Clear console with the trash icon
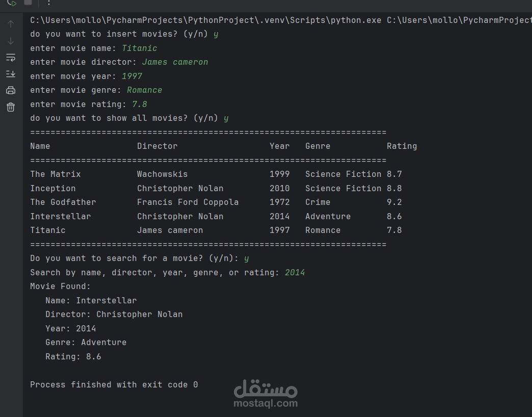This screenshot has height=417, width=532. point(11,107)
